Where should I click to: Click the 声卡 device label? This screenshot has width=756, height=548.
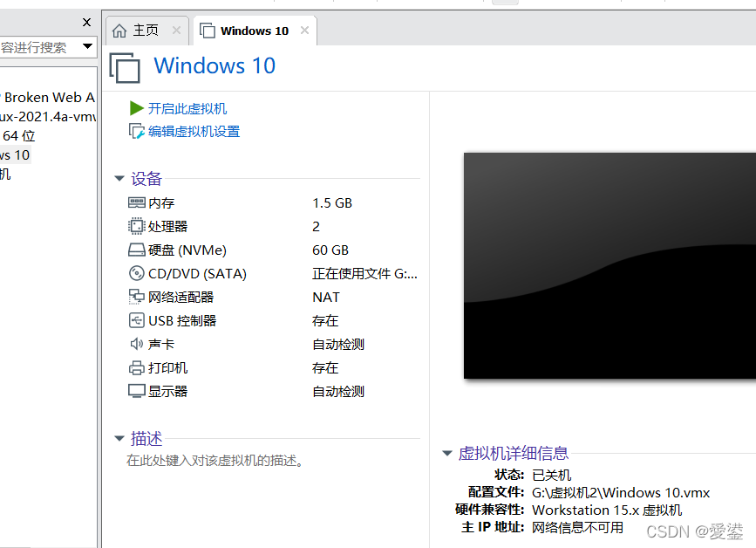(x=161, y=345)
